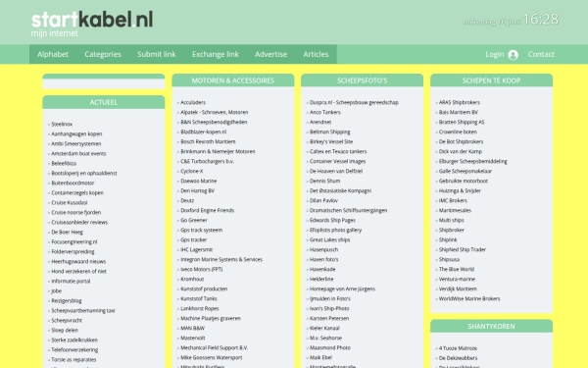This screenshot has width=588, height=368.
Task: Open Crownline boten link
Action: coord(458,131)
